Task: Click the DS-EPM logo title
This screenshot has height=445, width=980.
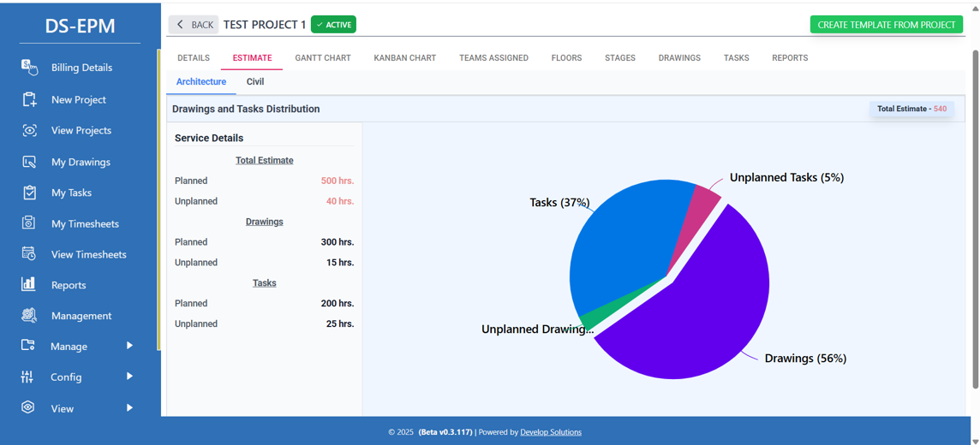Action: pos(80,26)
